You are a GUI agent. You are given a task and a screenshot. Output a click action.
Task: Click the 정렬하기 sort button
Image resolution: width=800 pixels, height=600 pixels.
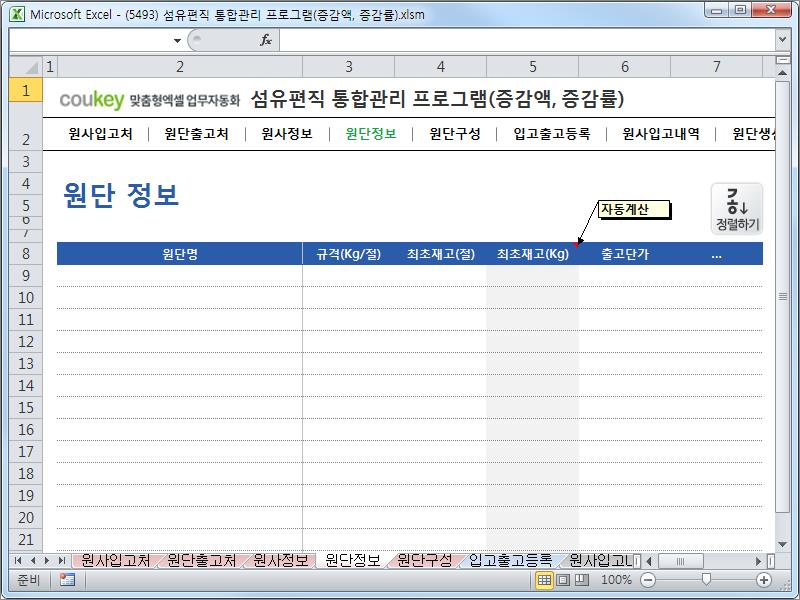pyautogui.click(x=737, y=209)
